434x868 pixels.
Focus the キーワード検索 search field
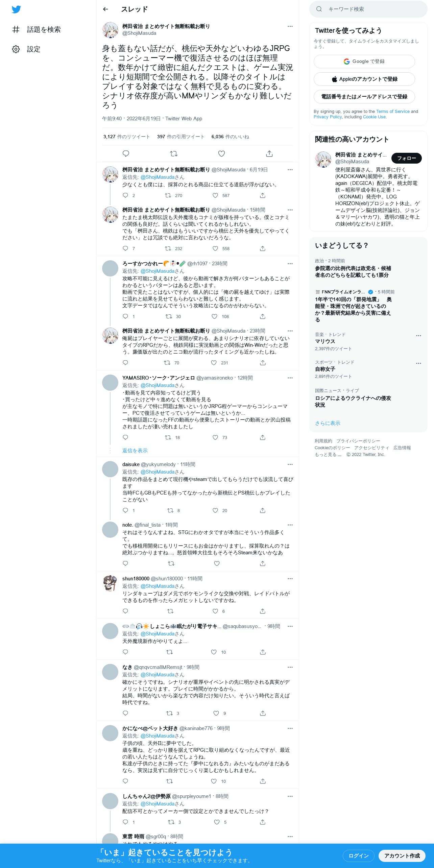pos(368,9)
